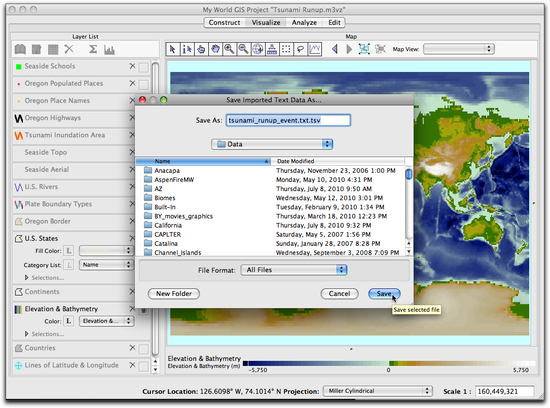Click the edit layer notes icon
This screenshot has height=408, width=550.
pyautogui.click(x=36, y=49)
